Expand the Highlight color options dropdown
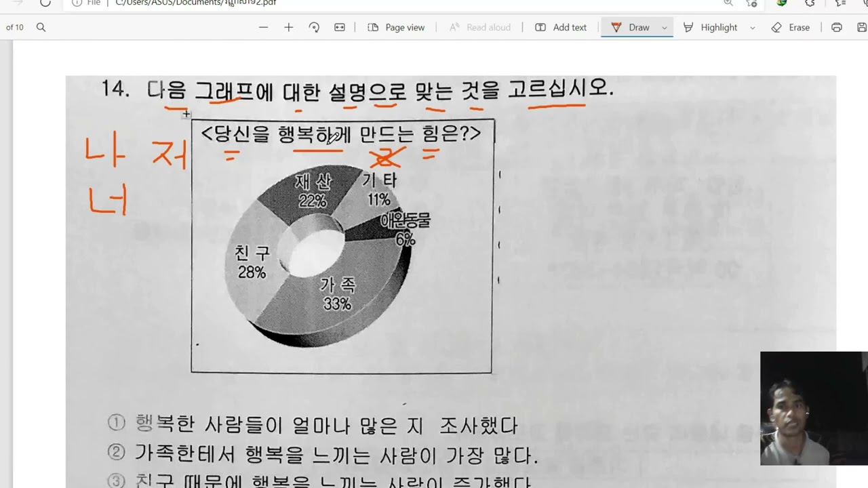Screen dimensions: 868x488 tap(752, 28)
